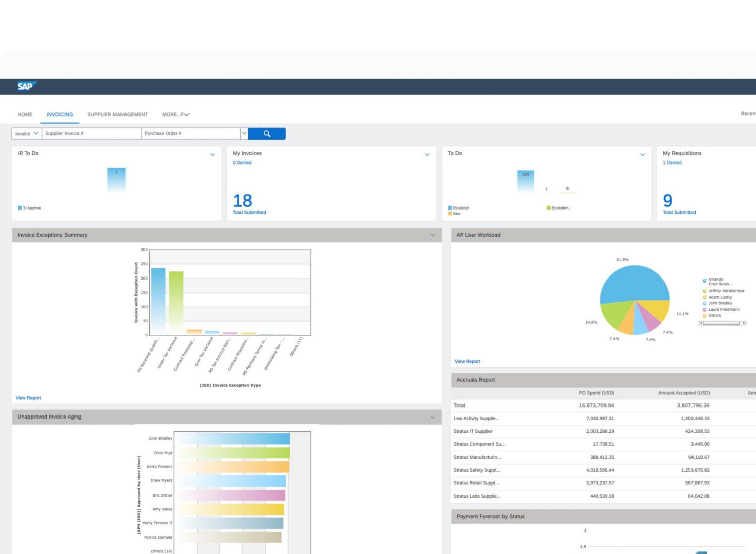Click the right arrow of legend scrollbar

pyautogui.click(x=743, y=323)
